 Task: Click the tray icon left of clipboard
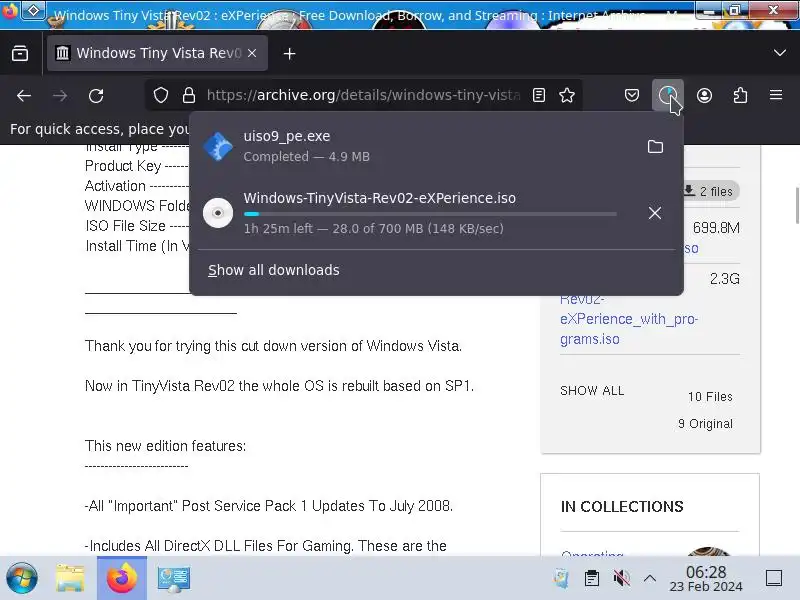[562, 579]
